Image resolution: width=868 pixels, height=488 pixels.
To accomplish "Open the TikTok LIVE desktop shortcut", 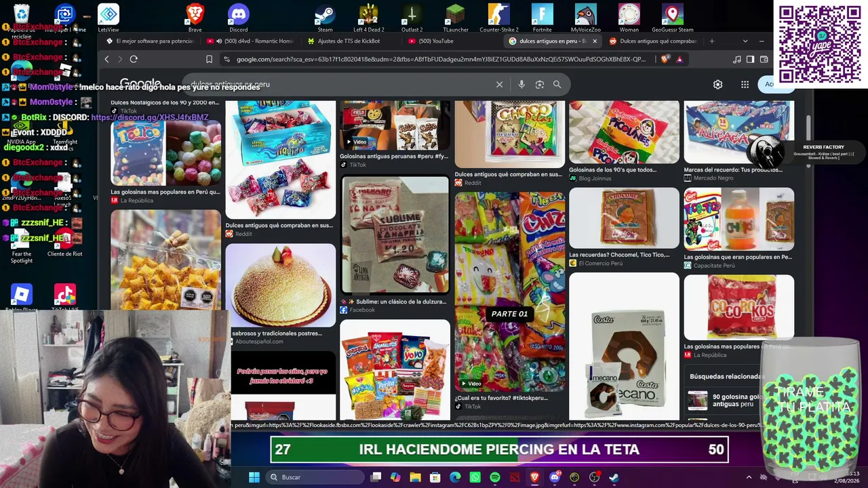I will [65, 298].
